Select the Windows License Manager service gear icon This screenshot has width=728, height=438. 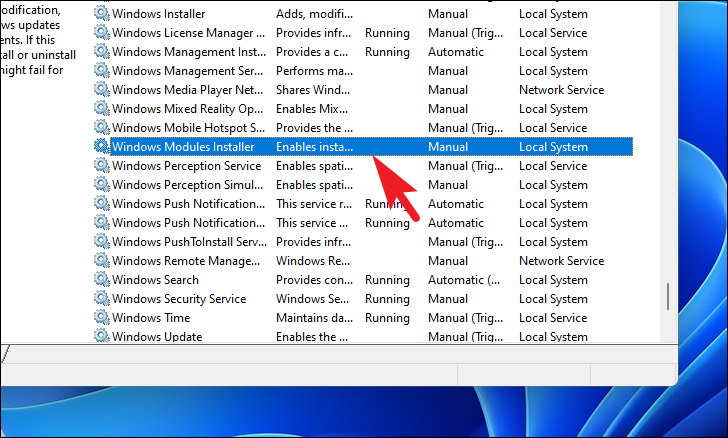click(102, 32)
